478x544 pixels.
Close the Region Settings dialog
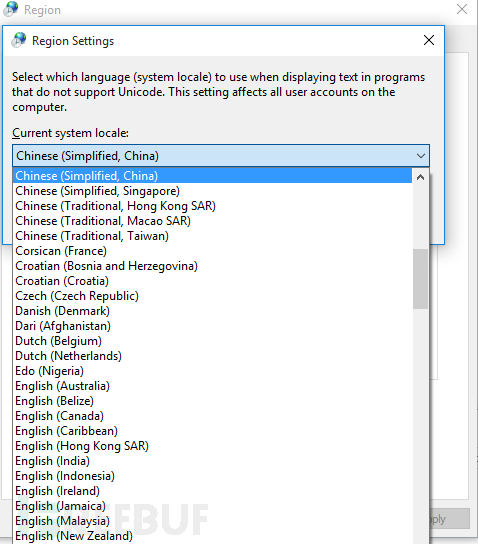(x=429, y=40)
